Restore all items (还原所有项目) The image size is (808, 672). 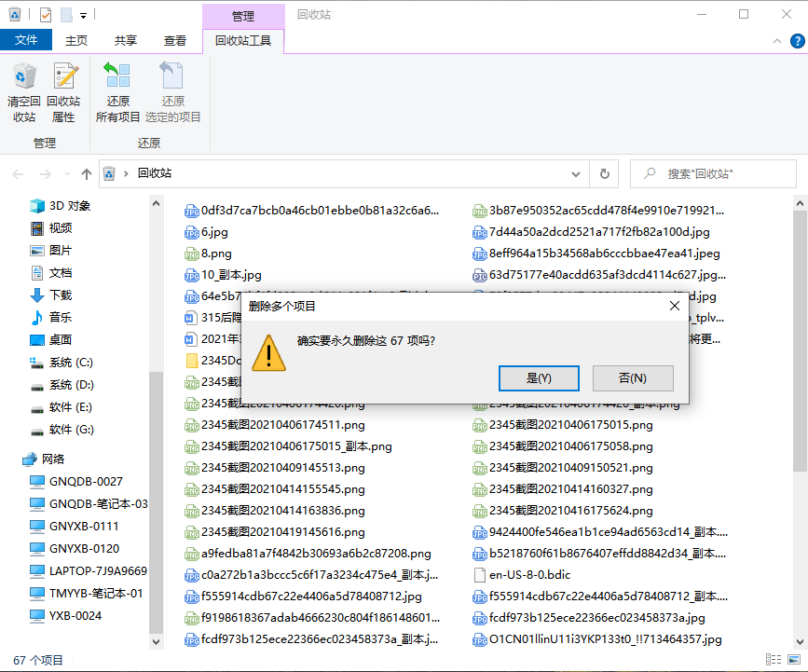point(118,93)
